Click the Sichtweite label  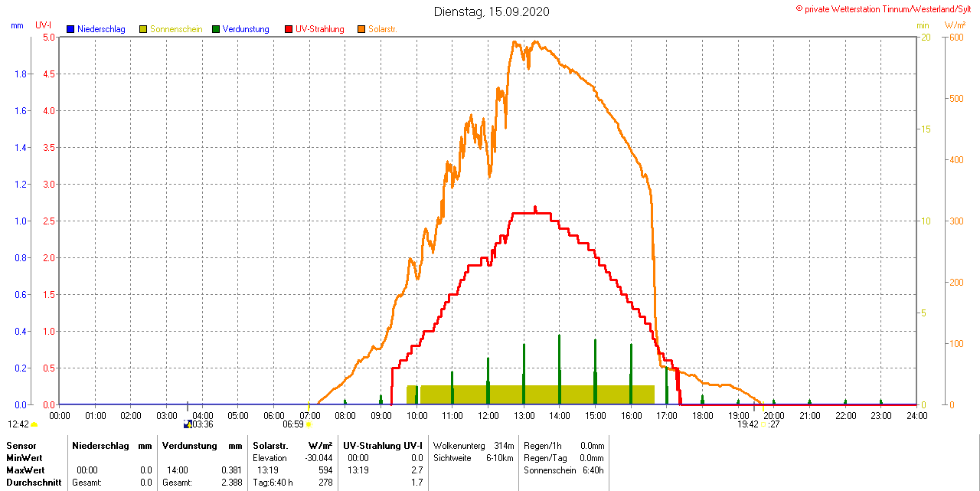click(452, 457)
